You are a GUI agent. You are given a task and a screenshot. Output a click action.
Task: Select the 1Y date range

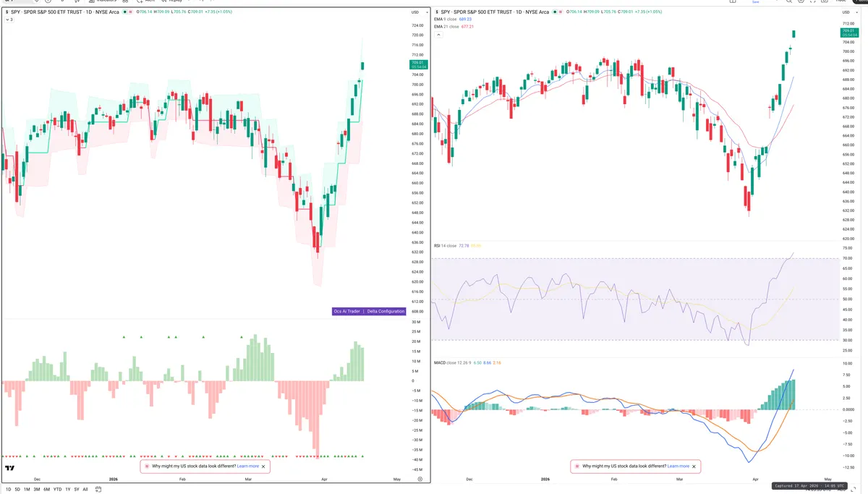pos(68,489)
